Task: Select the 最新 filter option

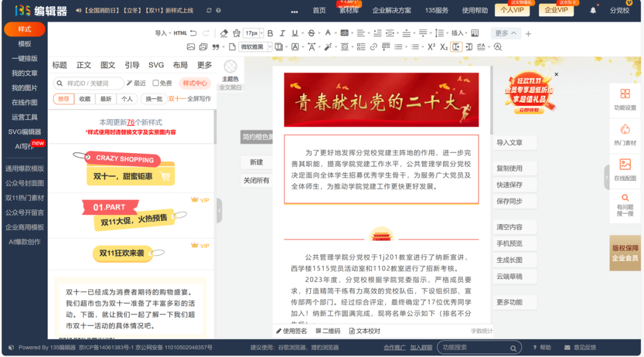Action: click(106, 99)
